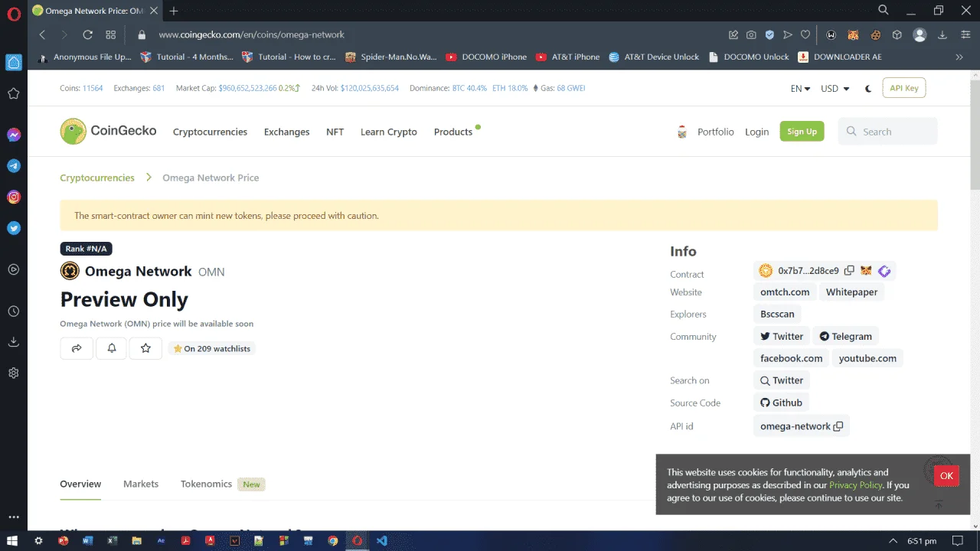Open the NFT menu
The height and width of the screenshot is (551, 980).
point(335,132)
